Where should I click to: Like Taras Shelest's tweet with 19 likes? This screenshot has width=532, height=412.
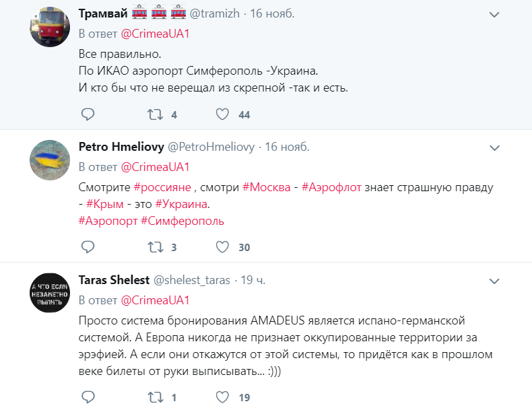pos(223,397)
